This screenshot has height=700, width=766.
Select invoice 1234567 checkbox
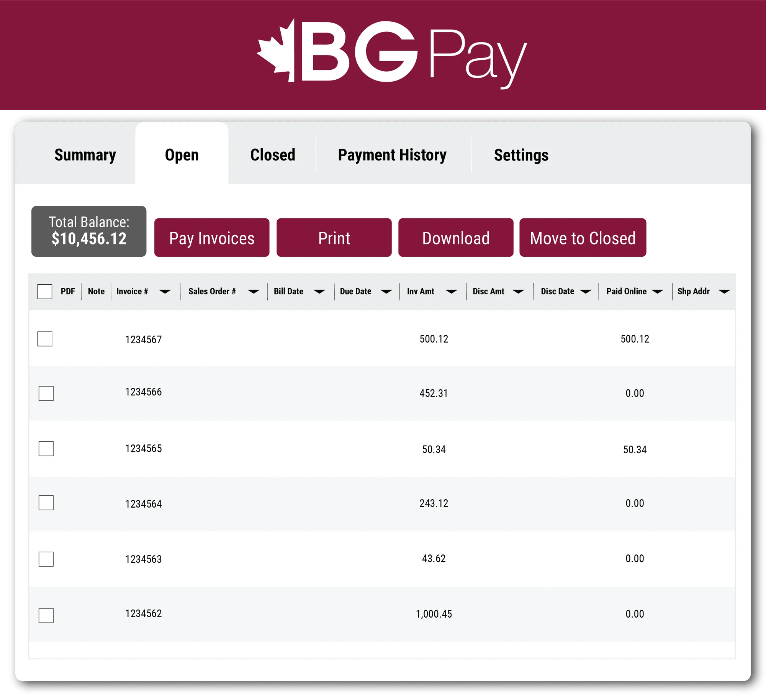(x=45, y=339)
